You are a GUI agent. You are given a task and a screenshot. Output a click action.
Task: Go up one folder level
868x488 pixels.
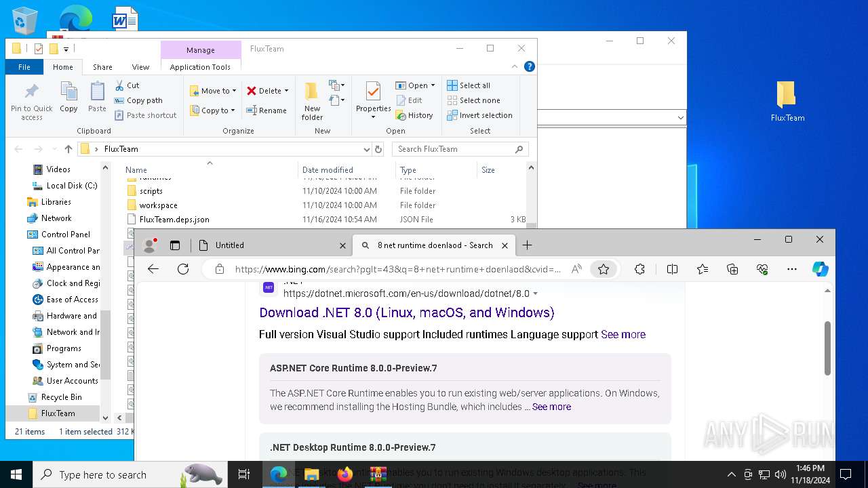tap(68, 149)
